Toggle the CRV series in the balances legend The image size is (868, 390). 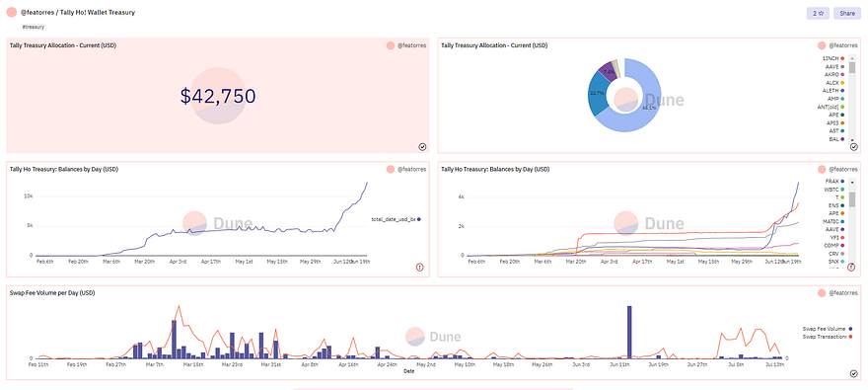(x=835, y=253)
